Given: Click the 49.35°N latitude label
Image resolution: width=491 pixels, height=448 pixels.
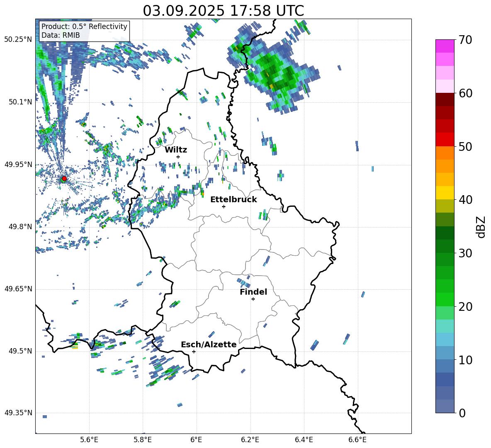Looking at the screenshot, I should (x=18, y=413).
